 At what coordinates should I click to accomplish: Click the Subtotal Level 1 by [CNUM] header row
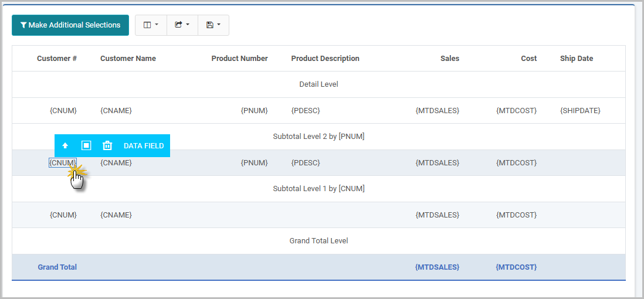(x=318, y=189)
